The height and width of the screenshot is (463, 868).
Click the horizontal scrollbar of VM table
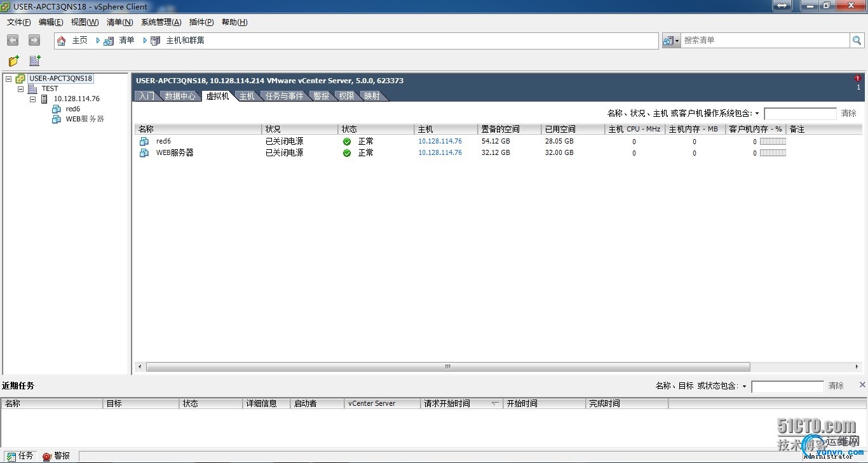click(448, 366)
